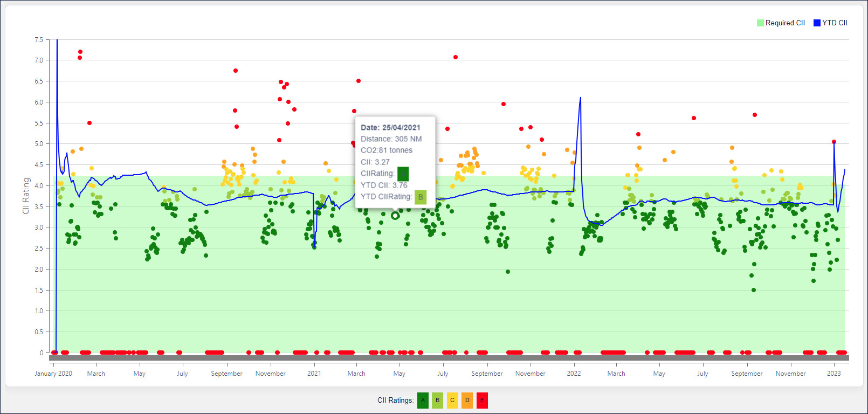The image size is (868, 414).
Task: Click the CII Ratings legend label
Action: point(395,401)
